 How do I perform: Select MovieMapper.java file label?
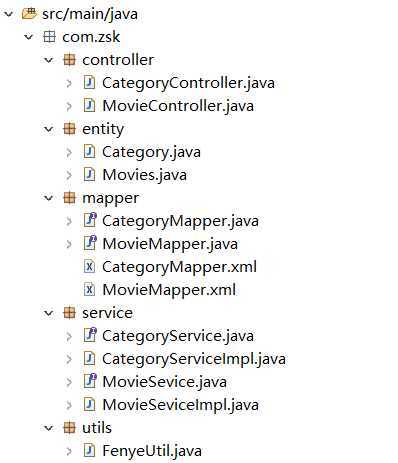(170, 244)
